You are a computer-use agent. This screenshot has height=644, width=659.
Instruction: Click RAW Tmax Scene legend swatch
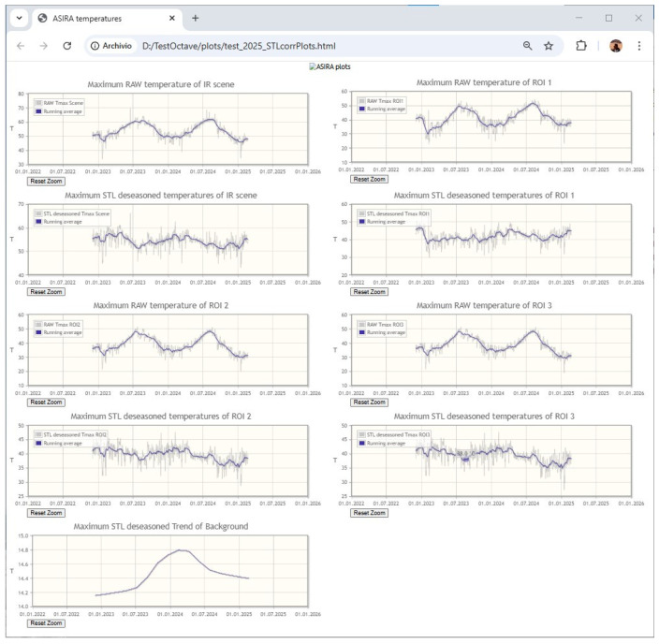38,103
